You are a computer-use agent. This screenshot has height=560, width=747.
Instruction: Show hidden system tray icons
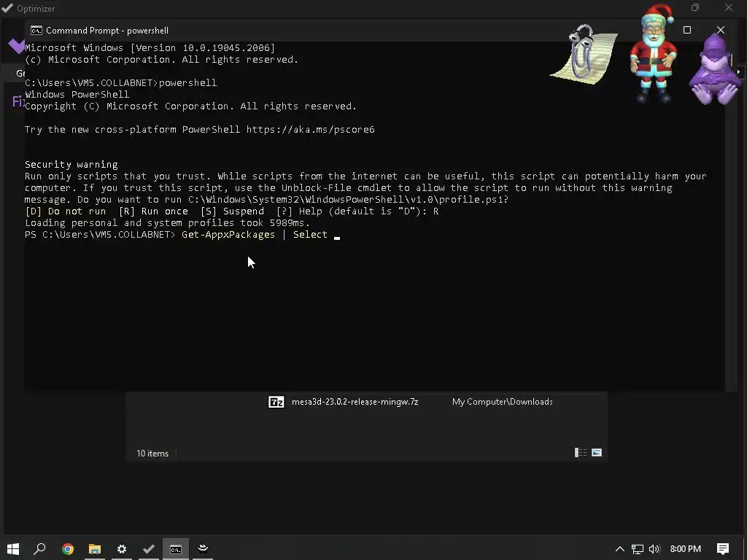coord(620,549)
